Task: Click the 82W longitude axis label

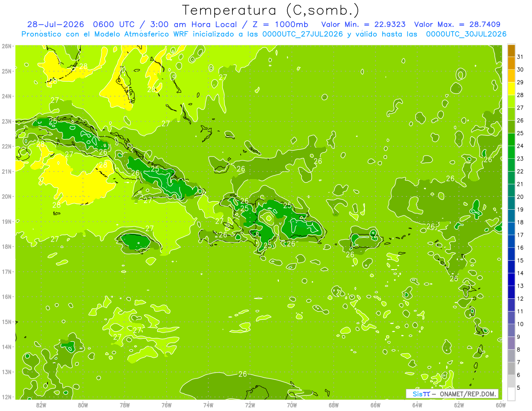Action: 41,405
